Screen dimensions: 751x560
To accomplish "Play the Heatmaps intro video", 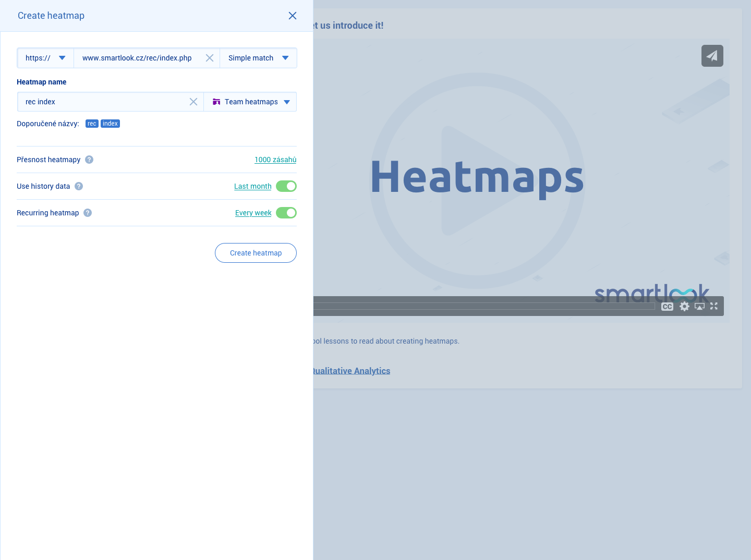I will point(477,180).
